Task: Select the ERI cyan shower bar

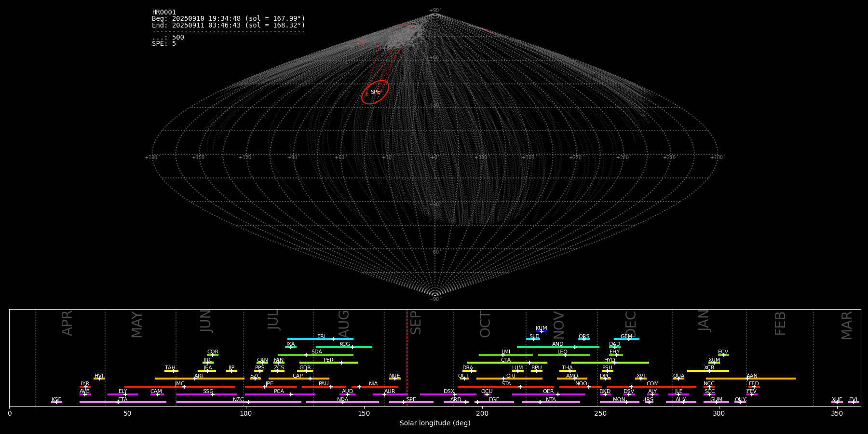Action: point(320,339)
